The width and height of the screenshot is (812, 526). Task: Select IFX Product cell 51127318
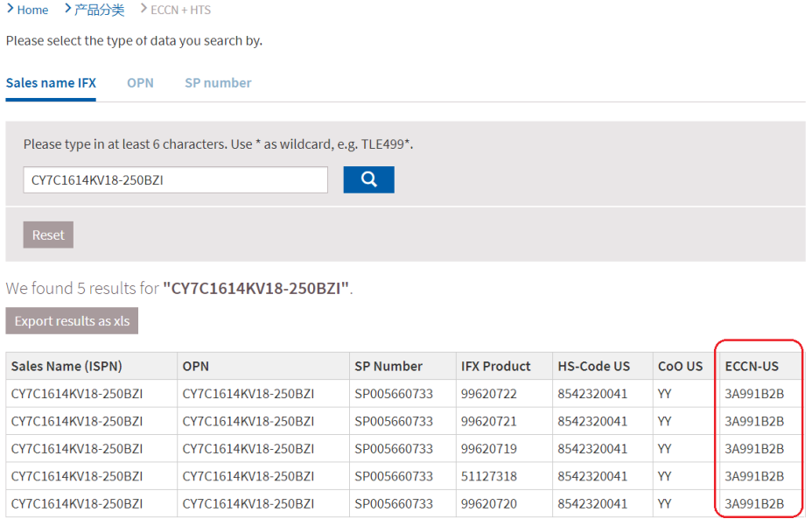[x=489, y=476]
